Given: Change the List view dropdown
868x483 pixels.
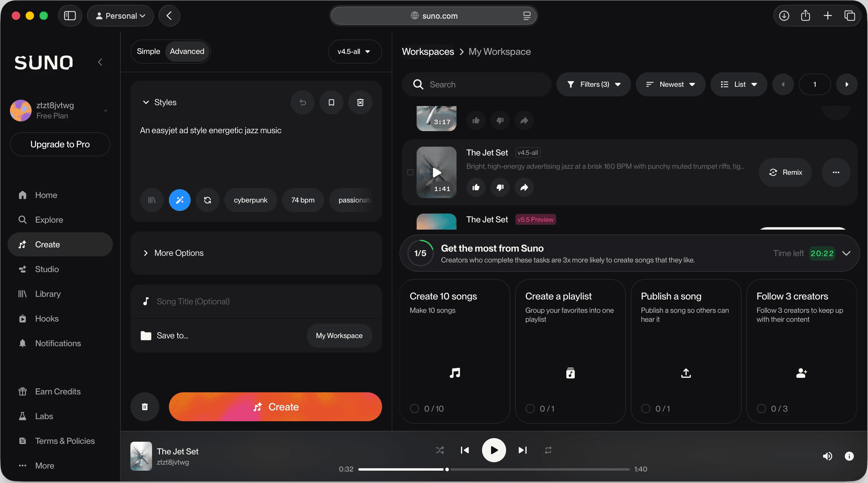Looking at the screenshot, I should tap(739, 84).
